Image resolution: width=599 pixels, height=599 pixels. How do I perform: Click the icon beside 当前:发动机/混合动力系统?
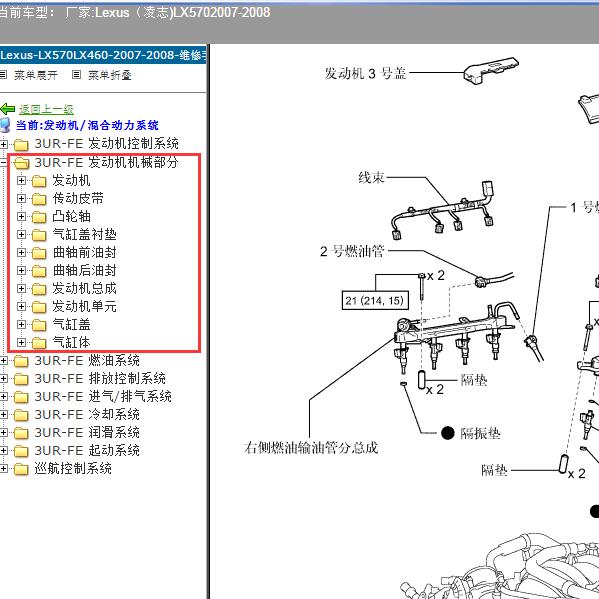click(5, 125)
